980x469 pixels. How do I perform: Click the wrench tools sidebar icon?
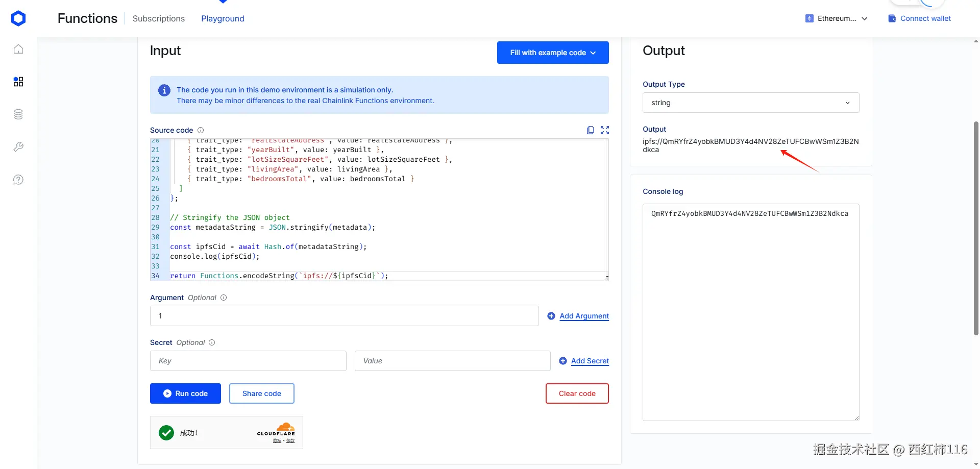tap(18, 147)
